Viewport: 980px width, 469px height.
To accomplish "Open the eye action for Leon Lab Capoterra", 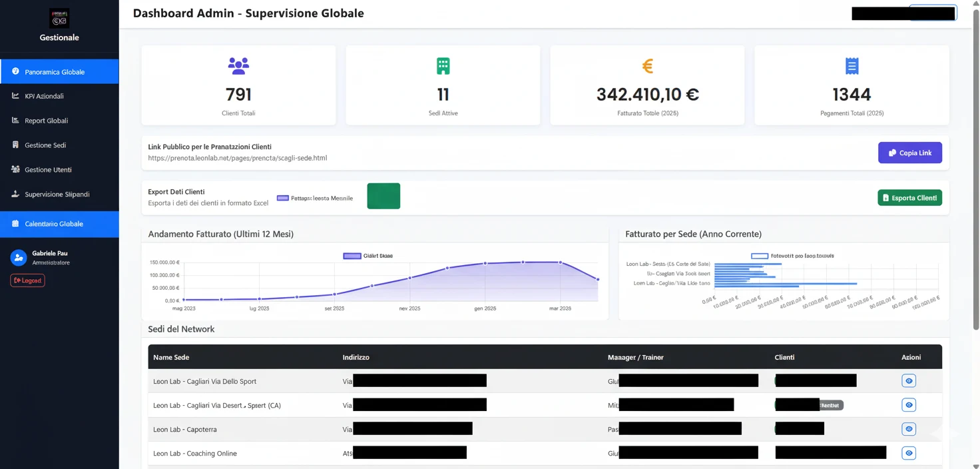I will click(x=908, y=428).
